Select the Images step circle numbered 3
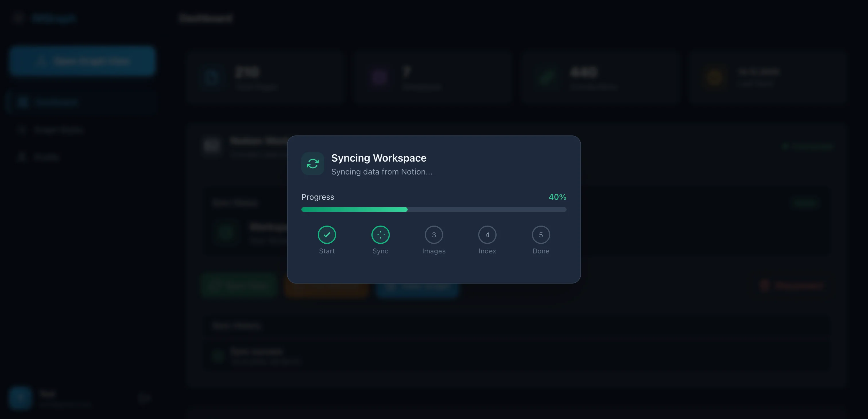This screenshot has width=868, height=419. tap(434, 234)
